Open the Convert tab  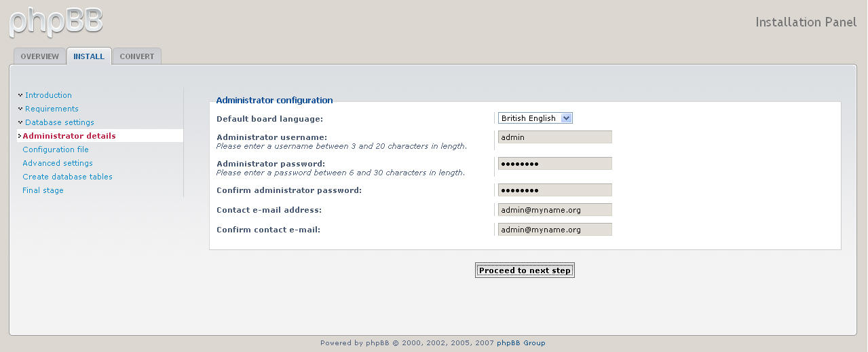[137, 56]
